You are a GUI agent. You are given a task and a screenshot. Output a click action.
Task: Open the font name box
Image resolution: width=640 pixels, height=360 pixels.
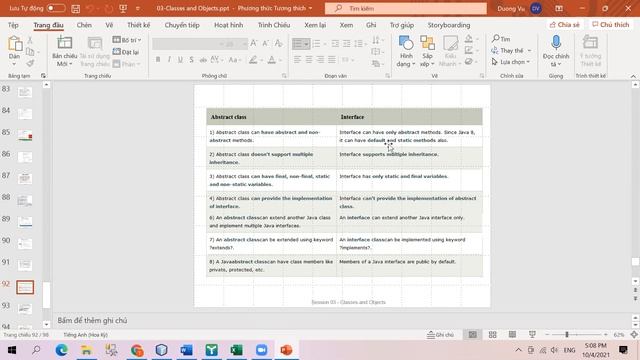tap(187, 44)
